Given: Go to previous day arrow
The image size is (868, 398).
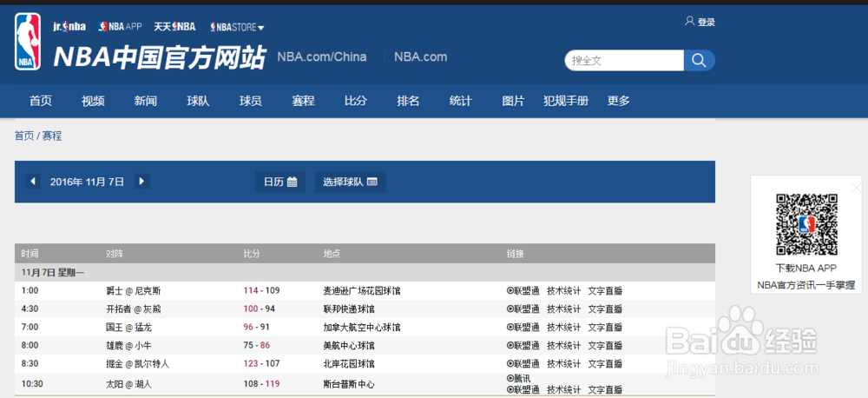Looking at the screenshot, I should 33,182.
